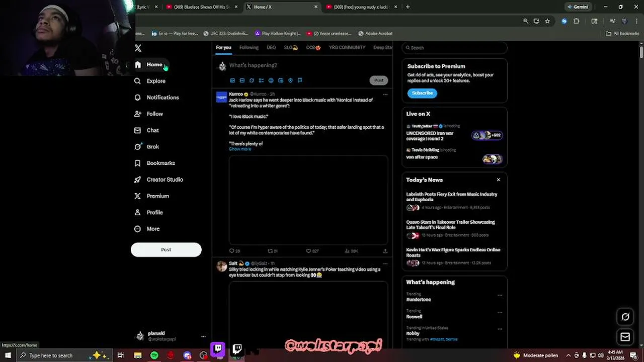
Task: Click the X search field
Action: 454,48
